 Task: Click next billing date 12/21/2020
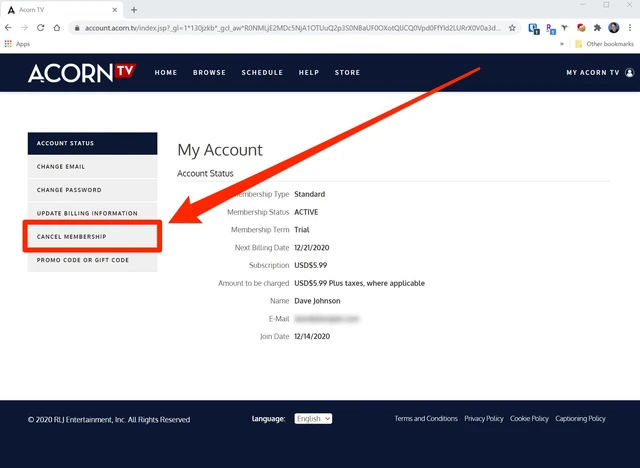point(312,248)
